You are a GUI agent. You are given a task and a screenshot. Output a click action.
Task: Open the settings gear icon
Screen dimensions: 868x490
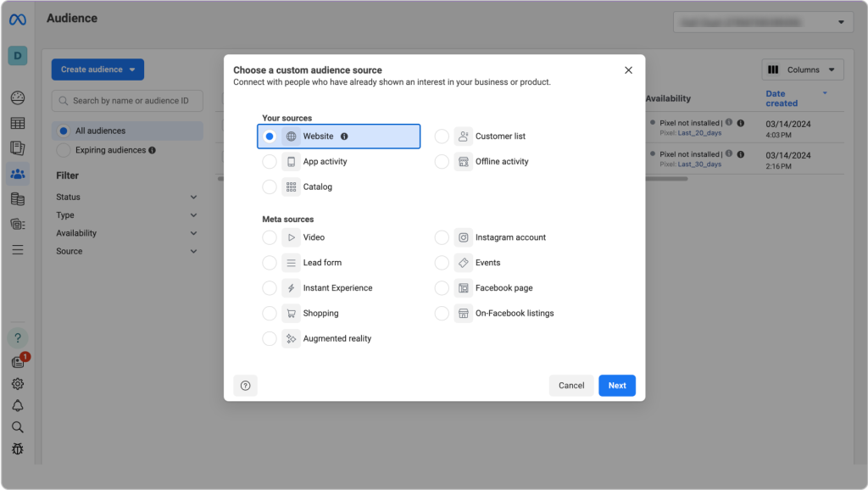coord(18,384)
